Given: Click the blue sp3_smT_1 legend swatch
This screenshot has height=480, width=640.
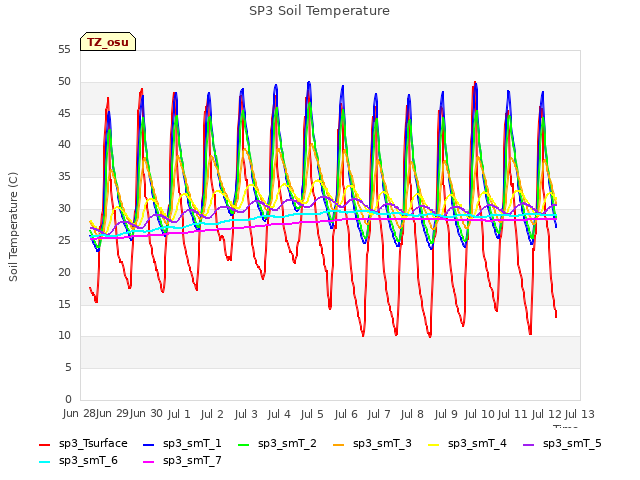Looking at the screenshot, I should pos(149,444).
